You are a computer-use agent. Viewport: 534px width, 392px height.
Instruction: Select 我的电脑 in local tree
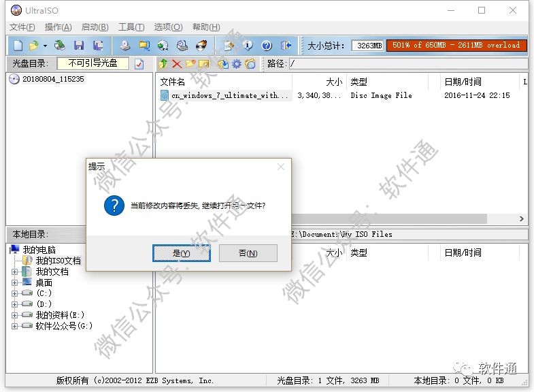[x=39, y=250]
